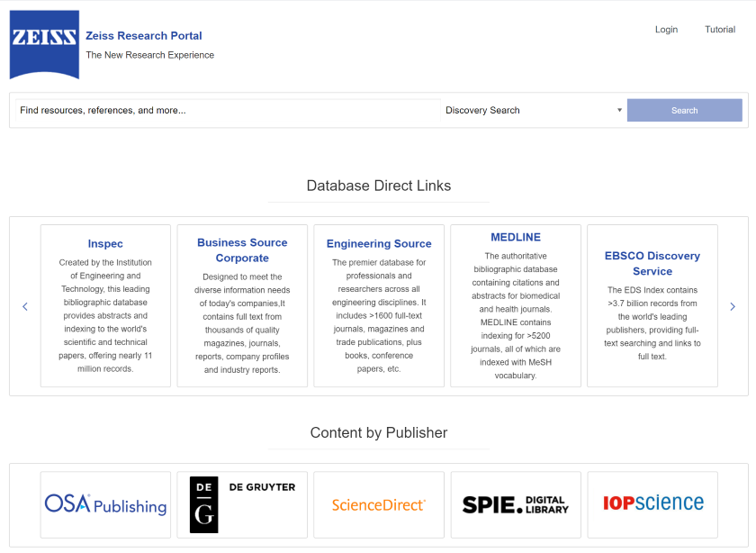Open the De Gruyter publisher logo
This screenshot has height=553, width=756.
point(242,504)
